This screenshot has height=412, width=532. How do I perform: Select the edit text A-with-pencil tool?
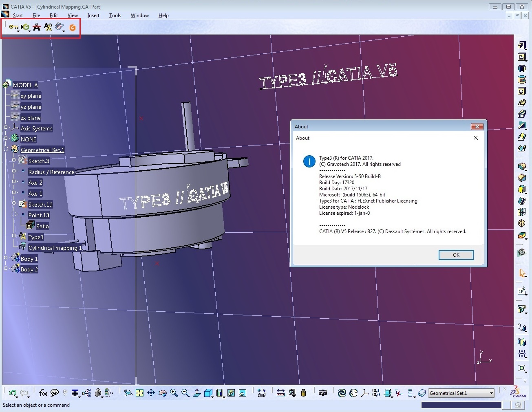pos(48,27)
